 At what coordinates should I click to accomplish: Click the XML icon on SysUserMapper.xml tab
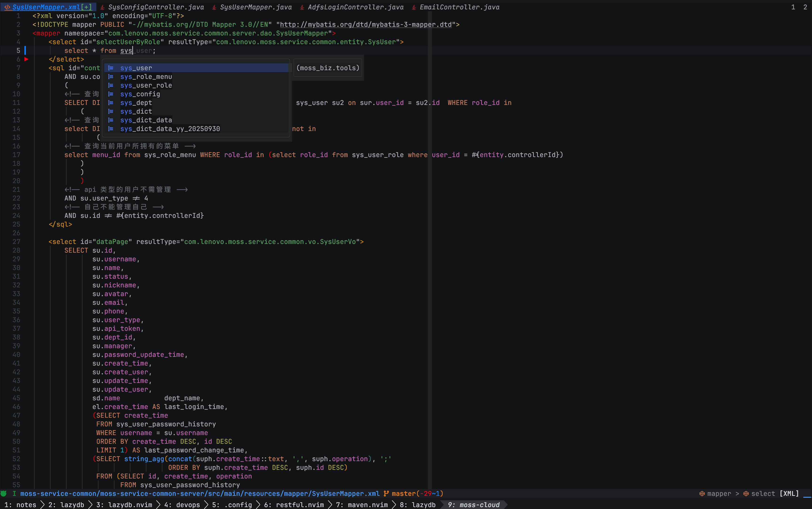(x=7, y=7)
